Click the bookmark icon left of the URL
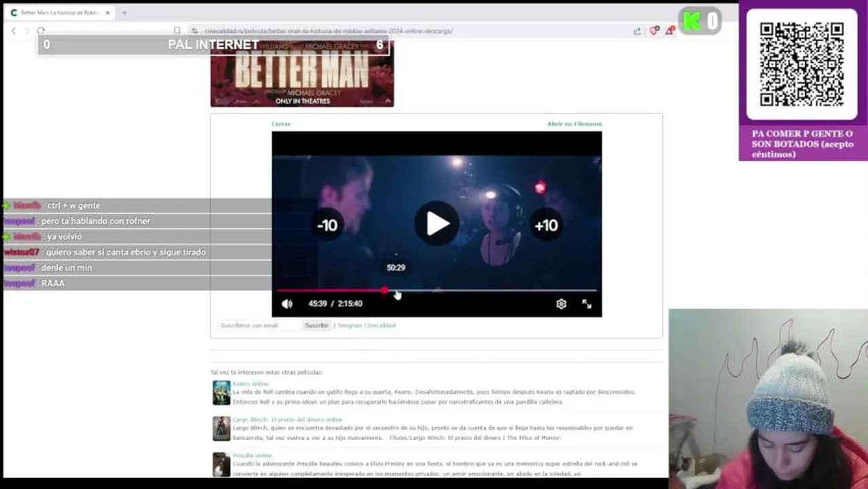The image size is (868, 489). [177, 31]
